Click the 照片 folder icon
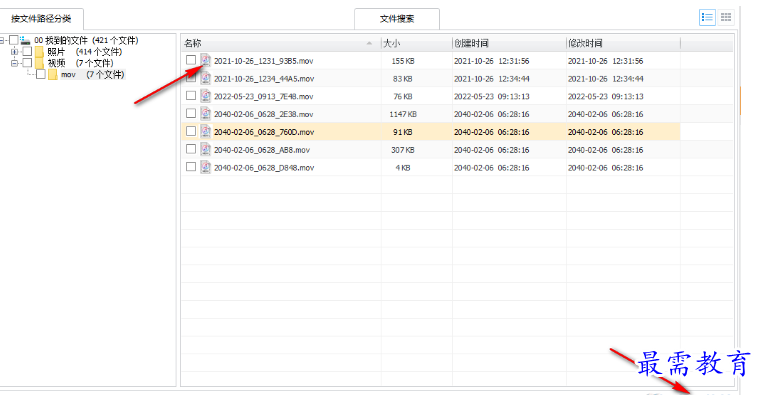 [x=40, y=52]
